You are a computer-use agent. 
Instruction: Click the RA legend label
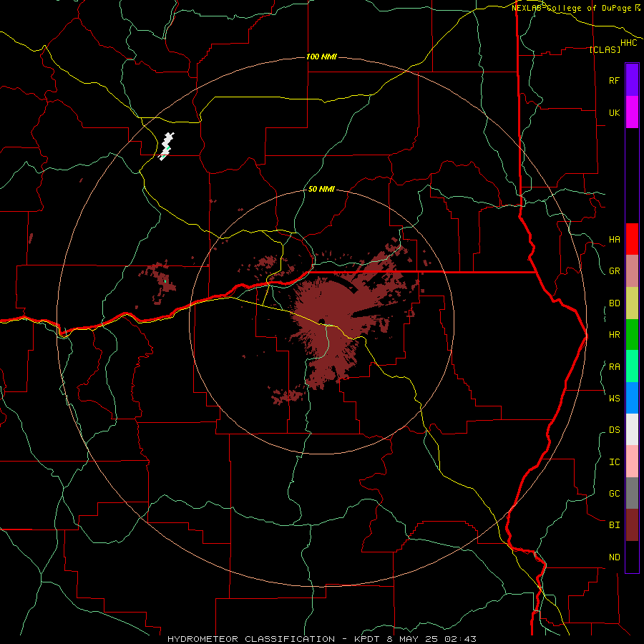(615, 367)
